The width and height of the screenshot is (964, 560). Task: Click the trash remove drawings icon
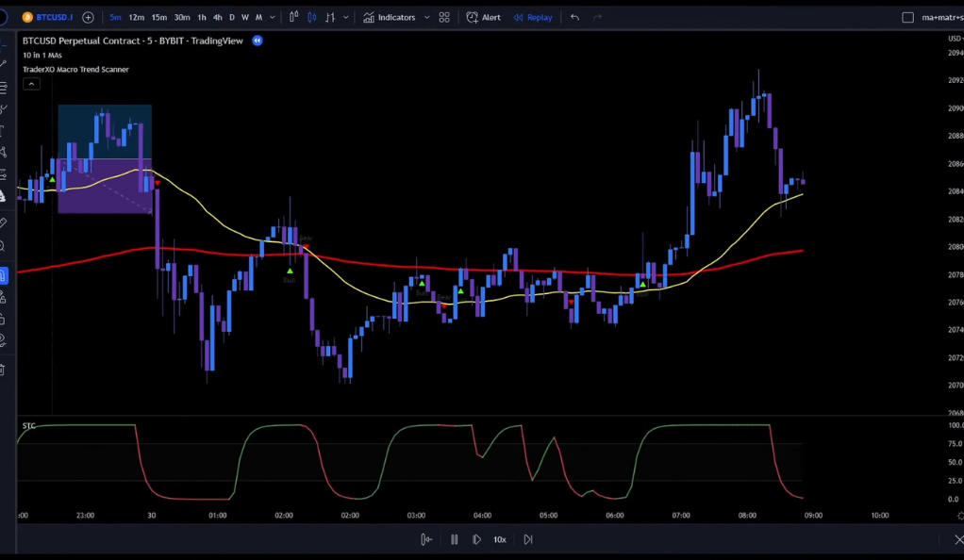[4, 370]
